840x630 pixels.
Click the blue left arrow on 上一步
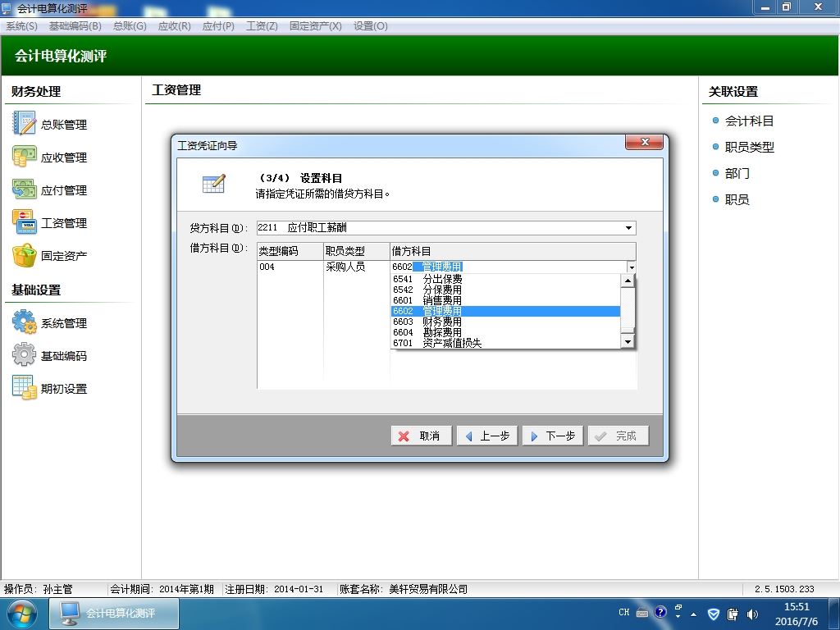click(469, 436)
